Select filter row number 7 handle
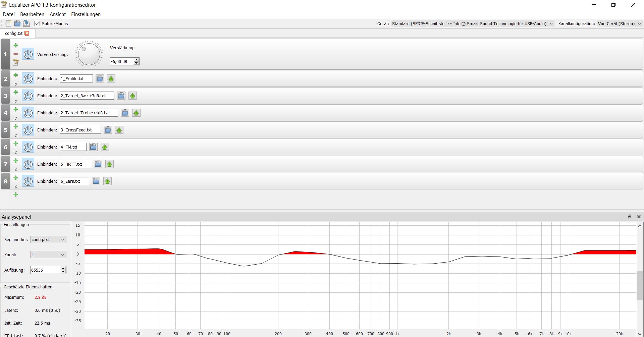The width and height of the screenshot is (644, 337). click(5, 164)
